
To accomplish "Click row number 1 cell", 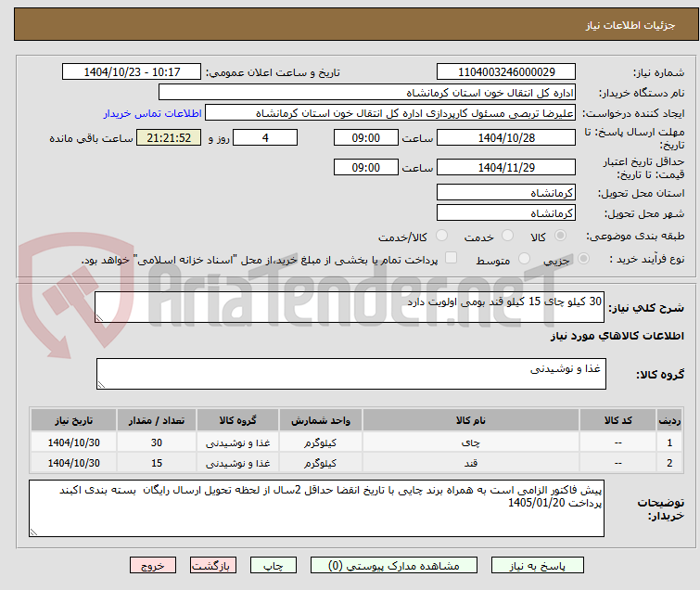I will (669, 442).
